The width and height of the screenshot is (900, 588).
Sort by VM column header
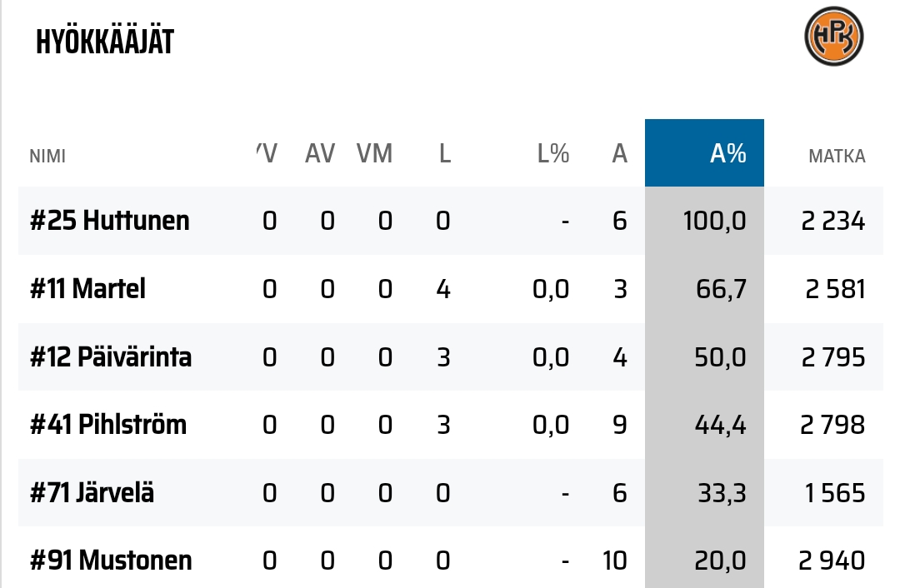374,154
